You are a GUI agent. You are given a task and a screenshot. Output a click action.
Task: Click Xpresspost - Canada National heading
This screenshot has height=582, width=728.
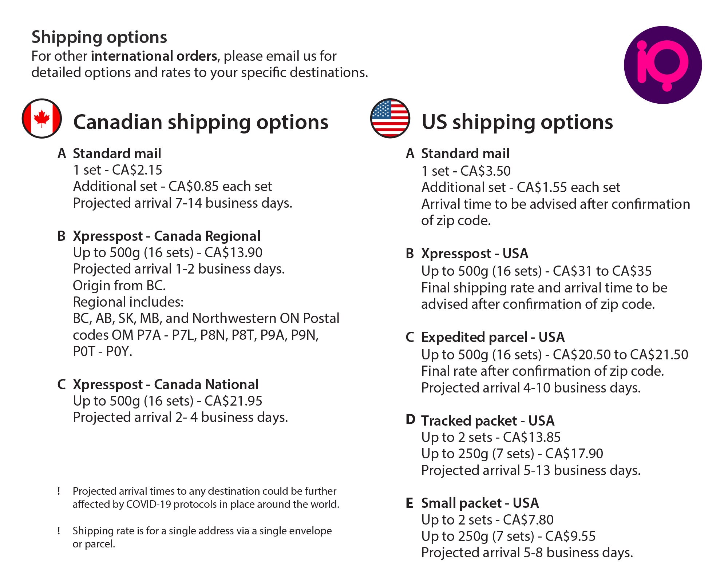[166, 385]
